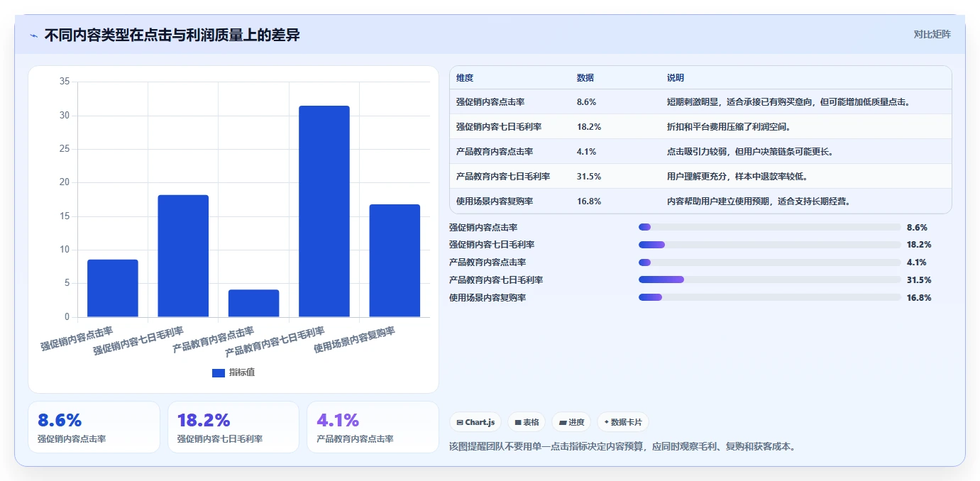Image resolution: width=980 pixels, height=481 pixels.
Task: Click the 数据卡片 tag chip
Action: [x=623, y=422]
